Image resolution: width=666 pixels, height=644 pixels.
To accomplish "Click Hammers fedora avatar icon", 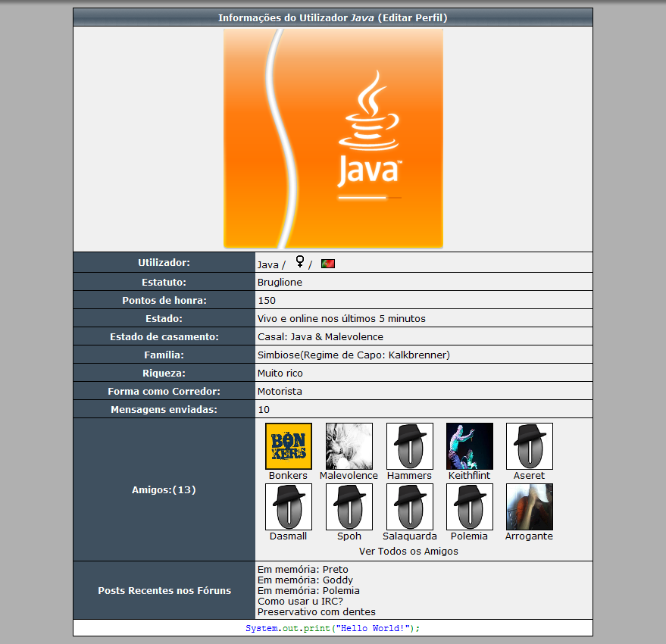I will (x=410, y=446).
